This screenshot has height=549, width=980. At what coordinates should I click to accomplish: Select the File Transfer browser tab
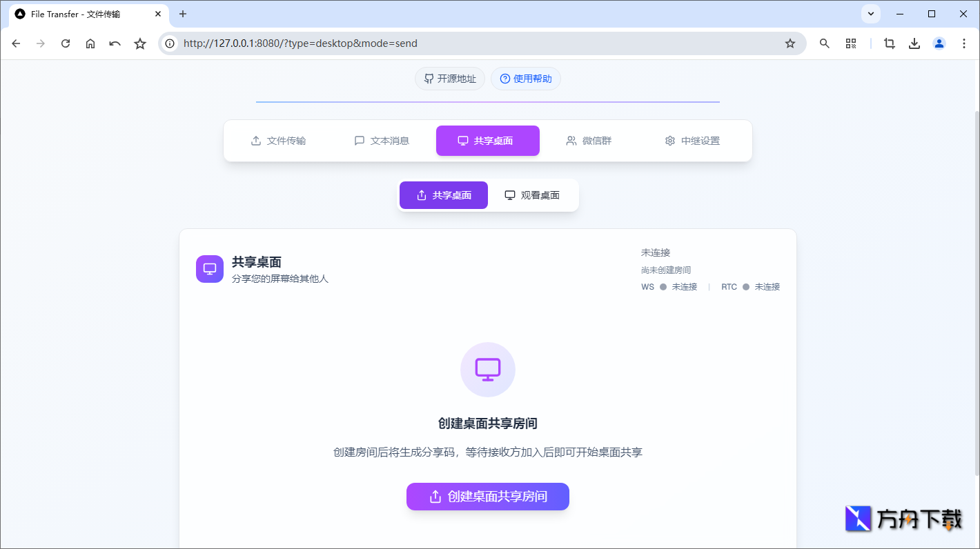tap(83, 14)
